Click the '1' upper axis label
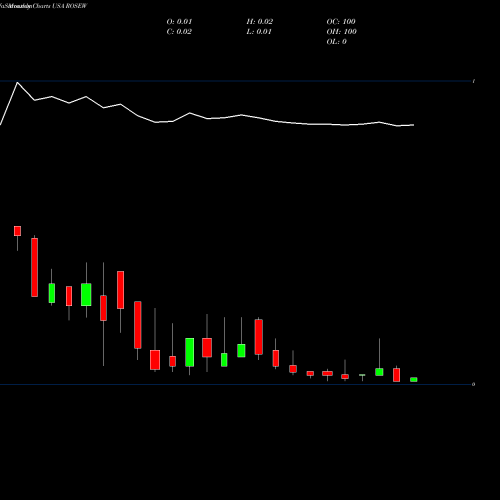Viewport: 500px width, 500px height. click(474, 81)
